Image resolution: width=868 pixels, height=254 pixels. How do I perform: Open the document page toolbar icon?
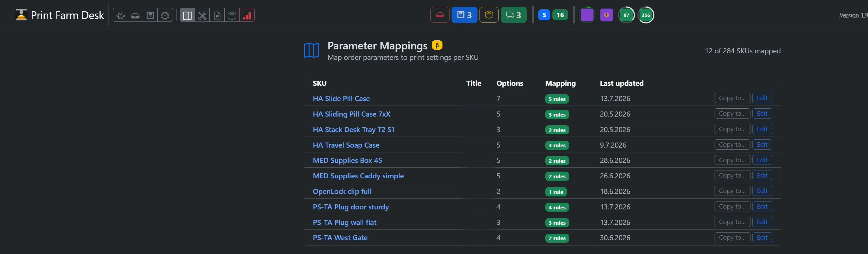tap(217, 15)
